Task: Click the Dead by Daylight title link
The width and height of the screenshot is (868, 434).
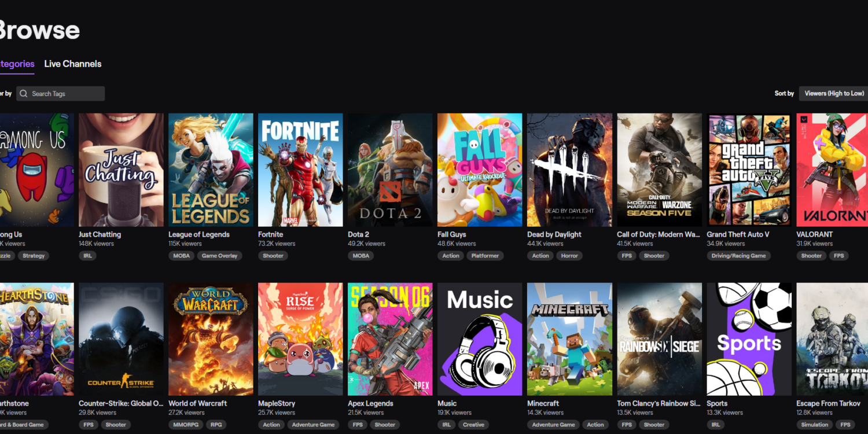Action: [554, 234]
